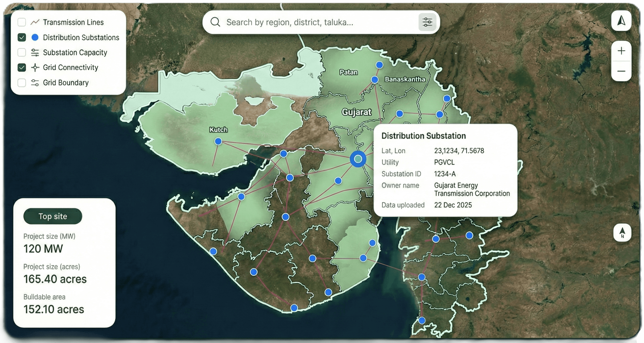Image resolution: width=644 pixels, height=343 pixels.
Task: Open the search filter settings icon
Action: [427, 22]
